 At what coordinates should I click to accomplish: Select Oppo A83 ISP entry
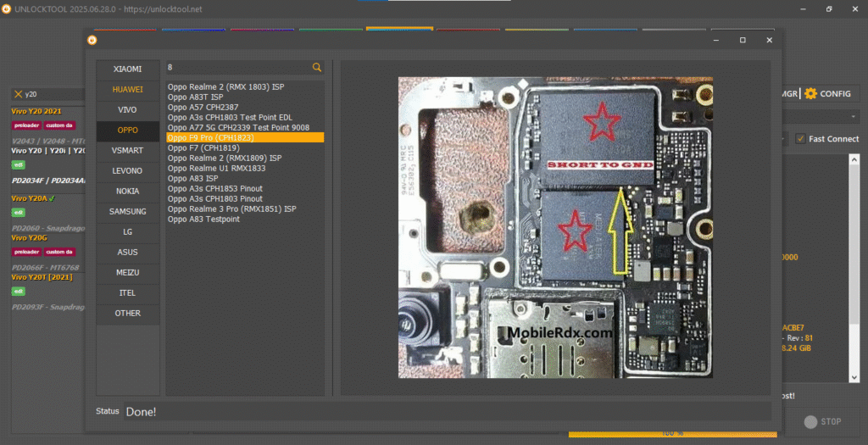tap(245, 178)
